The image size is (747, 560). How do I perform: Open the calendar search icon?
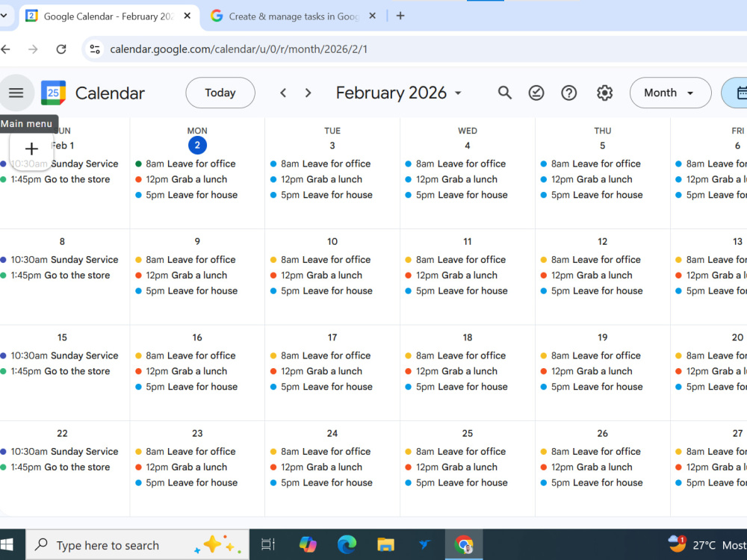pyautogui.click(x=505, y=93)
